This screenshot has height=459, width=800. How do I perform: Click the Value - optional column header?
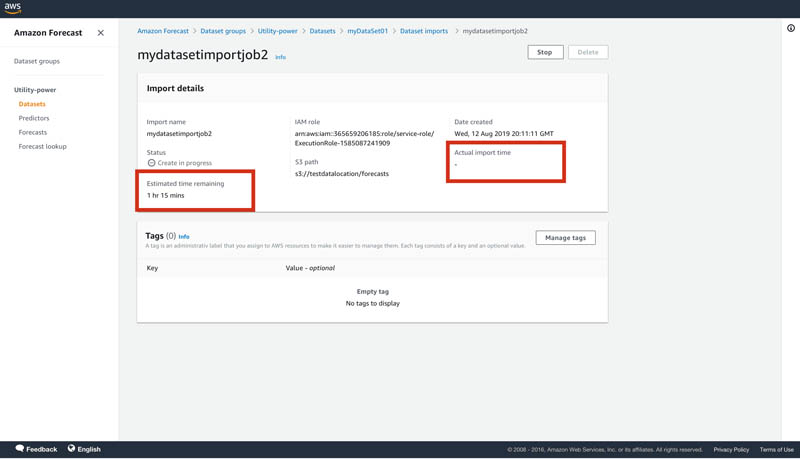tap(310, 268)
